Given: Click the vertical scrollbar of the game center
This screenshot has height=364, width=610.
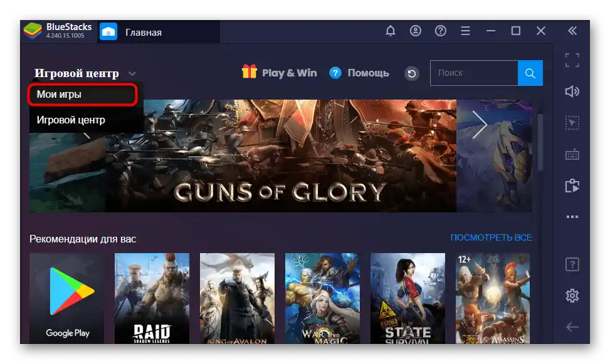Looking at the screenshot, I should 540,142.
